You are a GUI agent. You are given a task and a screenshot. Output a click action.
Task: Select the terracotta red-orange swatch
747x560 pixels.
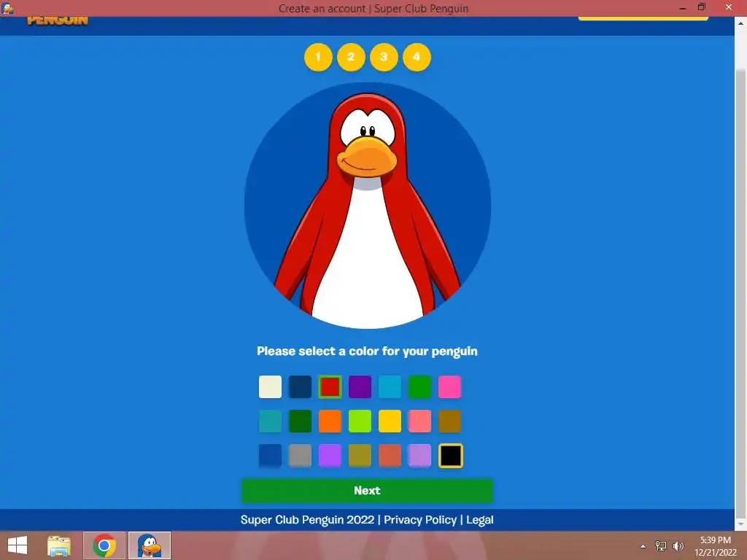[x=390, y=456]
